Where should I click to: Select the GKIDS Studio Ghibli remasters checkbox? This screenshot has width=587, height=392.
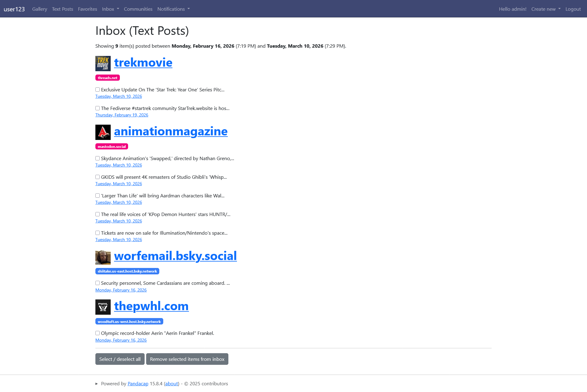coord(98,177)
